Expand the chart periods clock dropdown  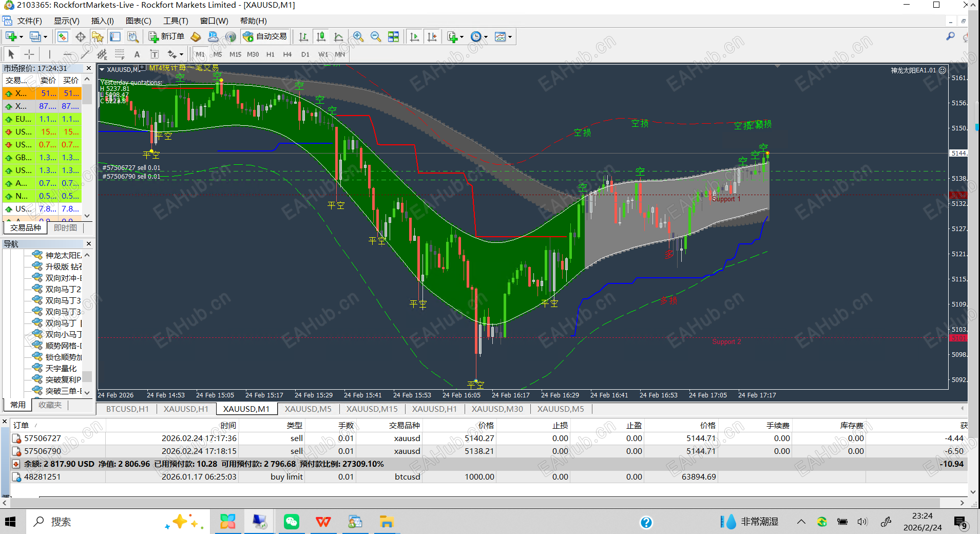pos(478,36)
